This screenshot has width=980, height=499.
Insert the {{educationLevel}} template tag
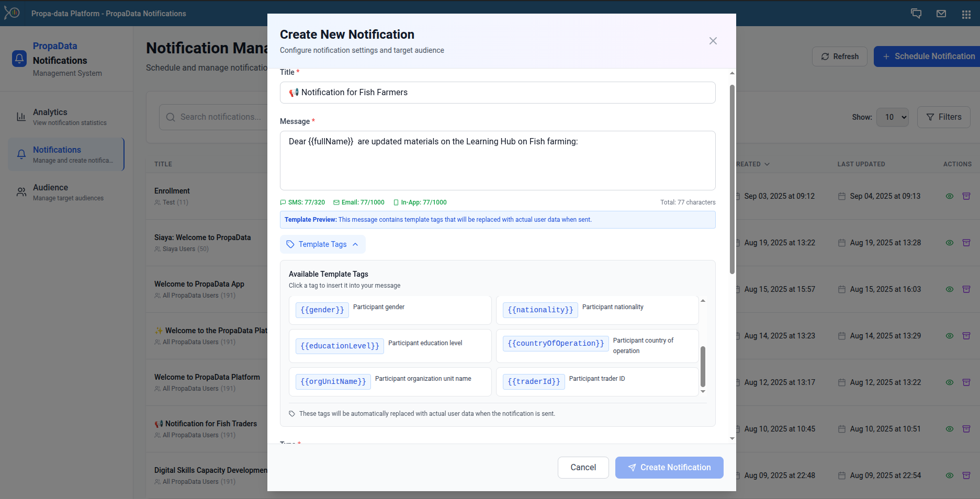click(339, 346)
